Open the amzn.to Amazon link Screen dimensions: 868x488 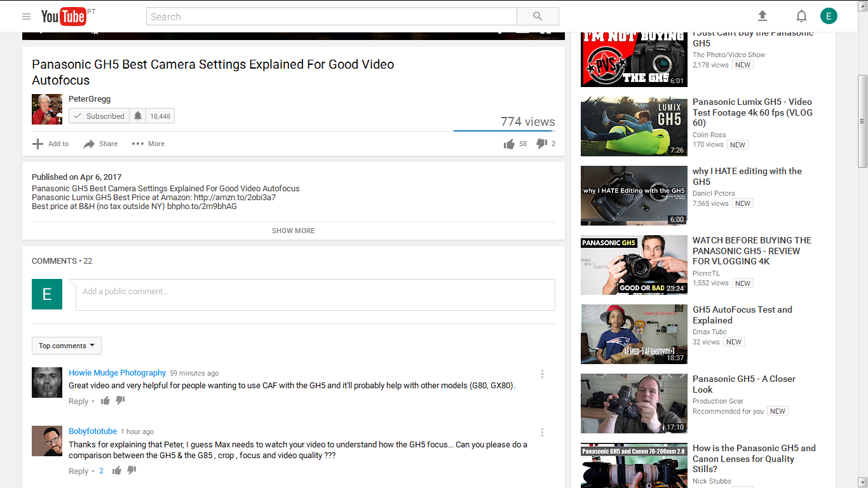pos(234,197)
